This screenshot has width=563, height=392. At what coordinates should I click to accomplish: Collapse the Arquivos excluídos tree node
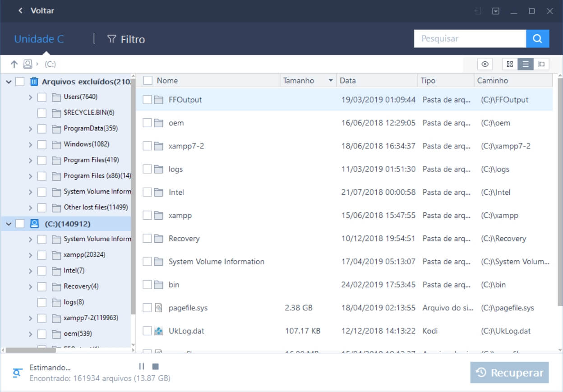click(x=9, y=82)
